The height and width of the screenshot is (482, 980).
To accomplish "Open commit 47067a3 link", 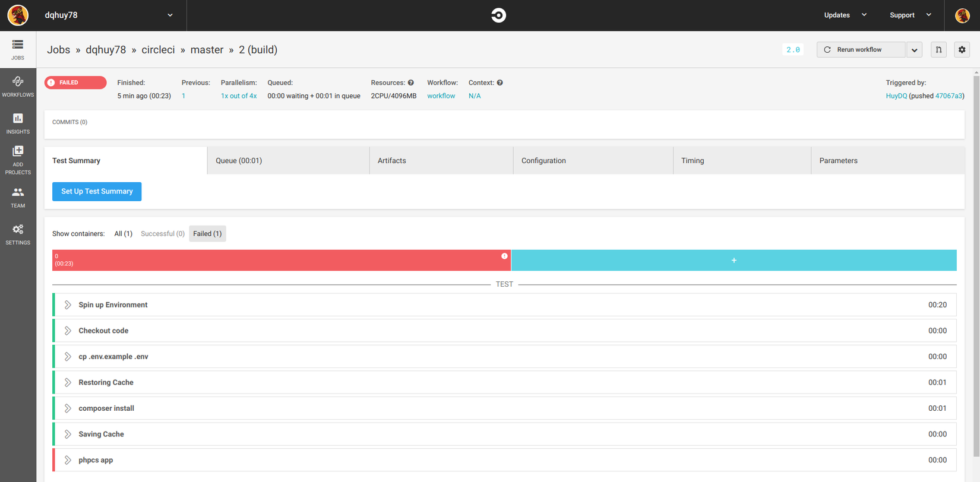I will [x=949, y=96].
